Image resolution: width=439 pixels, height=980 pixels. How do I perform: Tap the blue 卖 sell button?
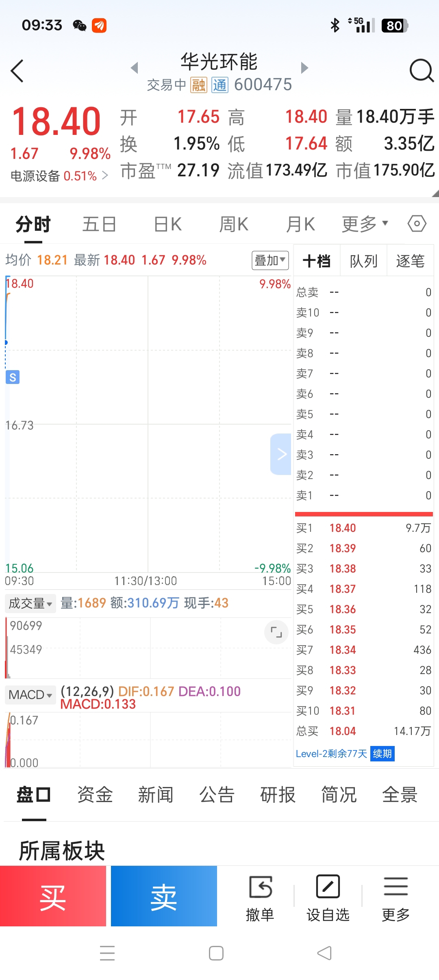click(164, 896)
